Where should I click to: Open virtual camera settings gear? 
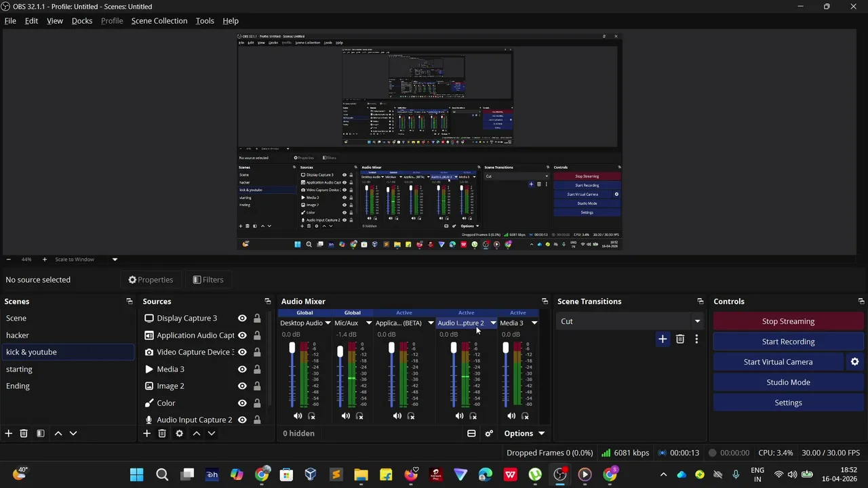[854, 362]
